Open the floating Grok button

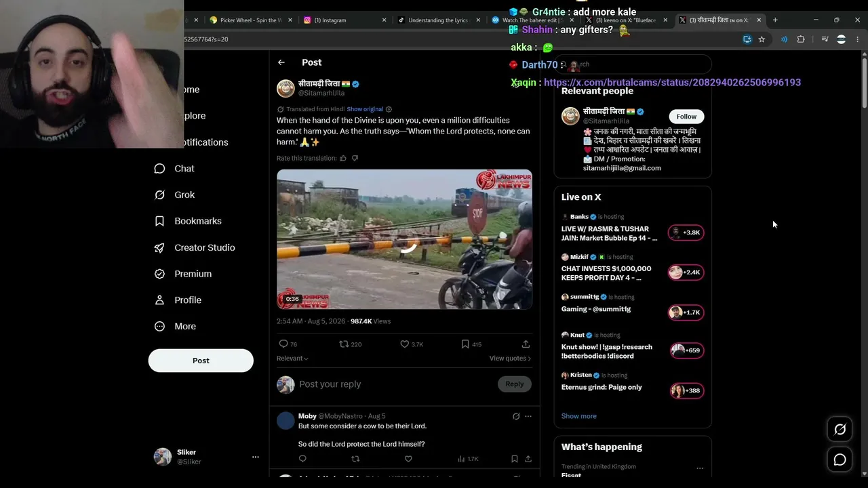click(840, 429)
